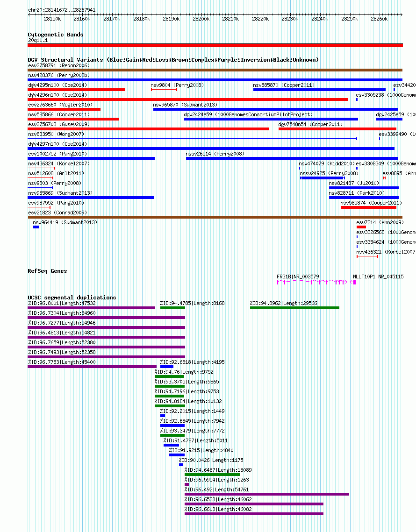
Task: Select duplication %ID:96.8001 Length:47532
Action: tap(91, 308)
